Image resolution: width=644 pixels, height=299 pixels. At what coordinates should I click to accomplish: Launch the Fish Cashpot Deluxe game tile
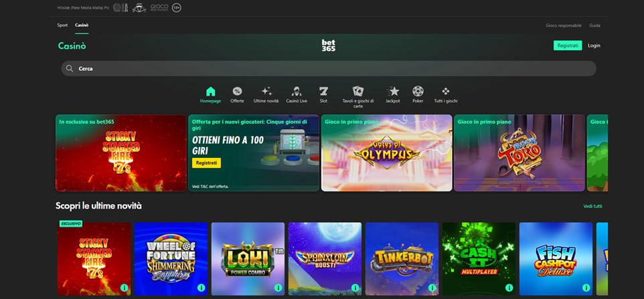coord(556,259)
